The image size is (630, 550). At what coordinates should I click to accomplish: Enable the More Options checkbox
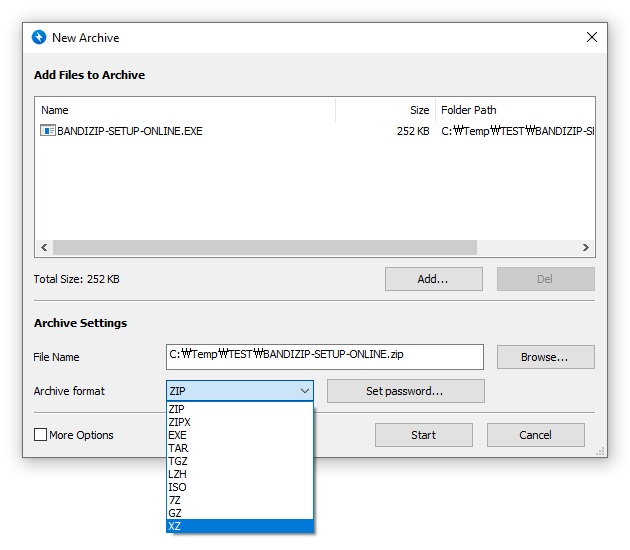[40, 435]
